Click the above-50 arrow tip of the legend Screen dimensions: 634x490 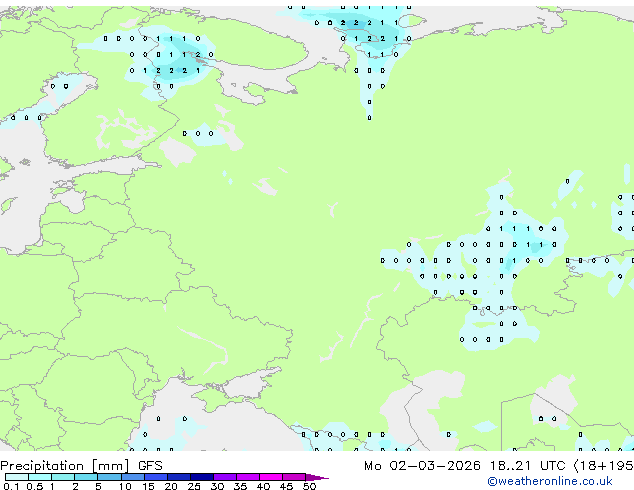[317, 477]
